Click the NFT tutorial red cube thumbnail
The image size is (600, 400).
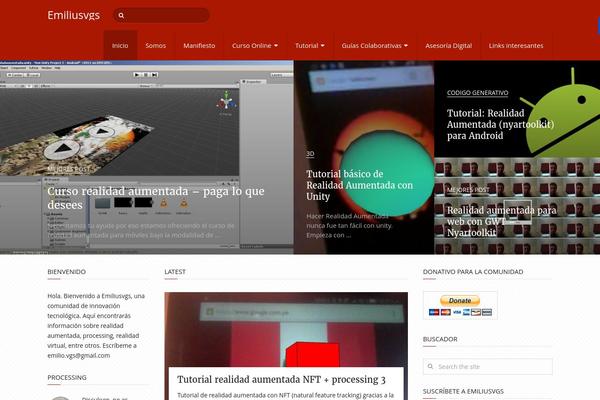(x=286, y=330)
